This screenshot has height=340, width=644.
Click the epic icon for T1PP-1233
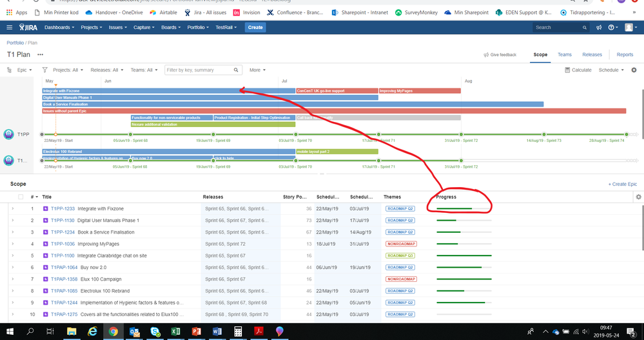click(46, 209)
